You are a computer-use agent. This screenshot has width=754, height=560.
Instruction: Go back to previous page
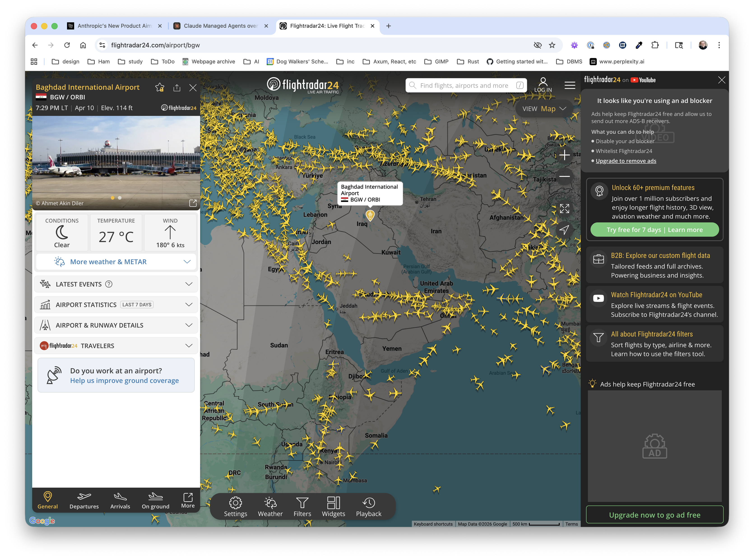[x=35, y=45]
